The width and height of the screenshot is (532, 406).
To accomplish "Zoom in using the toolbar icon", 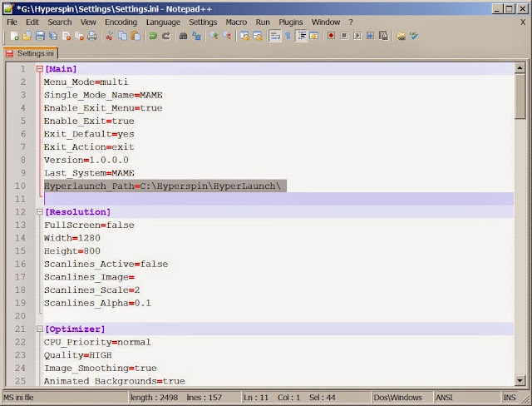I will click(x=214, y=36).
